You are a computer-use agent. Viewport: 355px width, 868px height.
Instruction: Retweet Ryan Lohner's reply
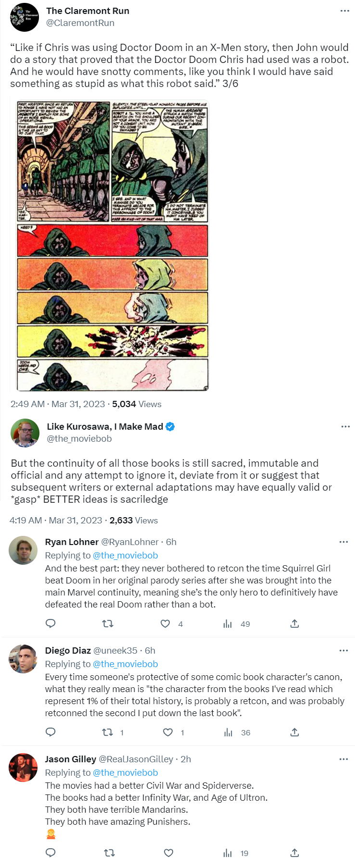point(108,623)
